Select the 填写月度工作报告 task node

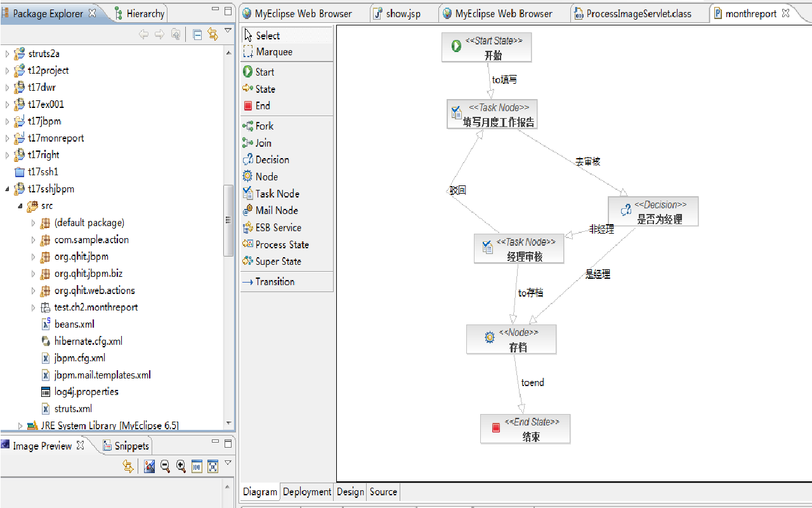coord(492,114)
